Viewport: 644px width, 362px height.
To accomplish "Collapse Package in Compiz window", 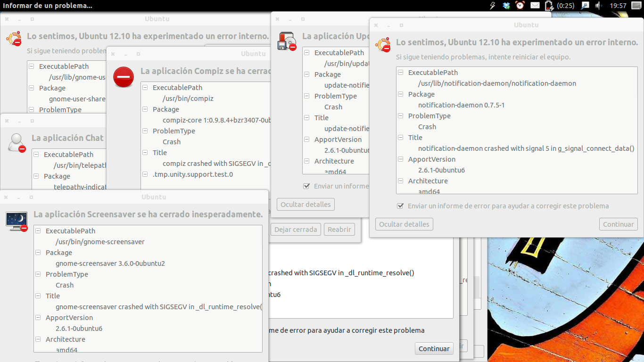I will point(145,109).
